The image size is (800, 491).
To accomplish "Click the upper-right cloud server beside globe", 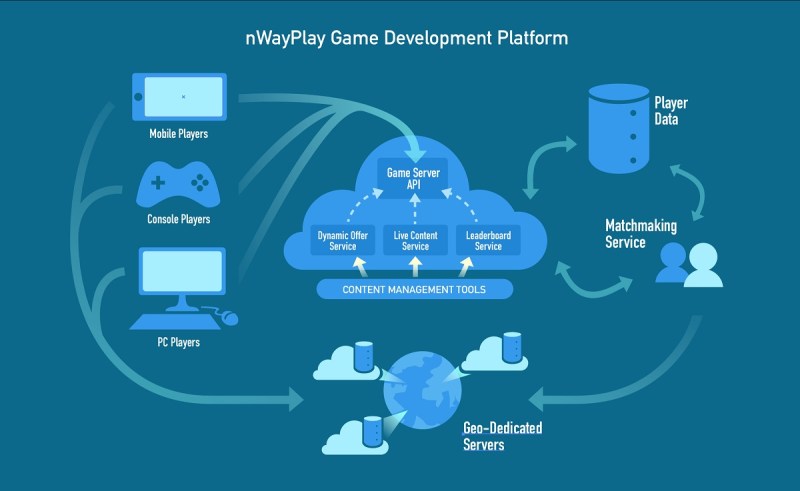I will [x=495, y=352].
